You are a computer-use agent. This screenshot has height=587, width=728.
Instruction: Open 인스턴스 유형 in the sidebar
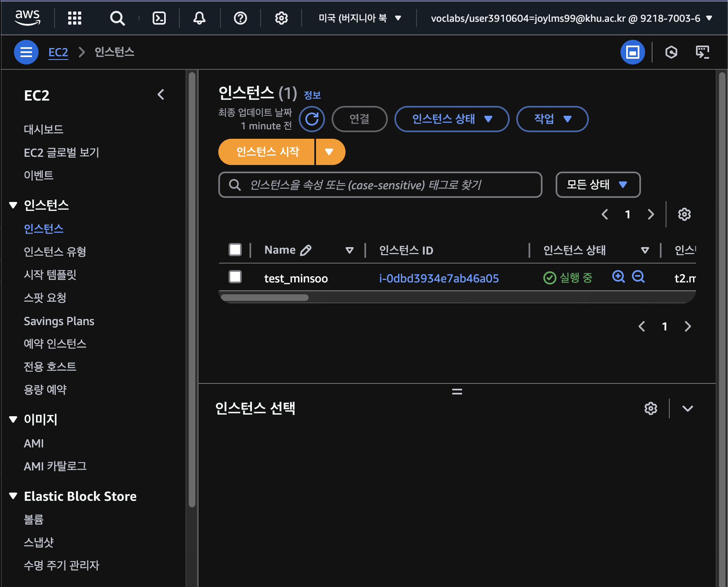[x=55, y=252]
